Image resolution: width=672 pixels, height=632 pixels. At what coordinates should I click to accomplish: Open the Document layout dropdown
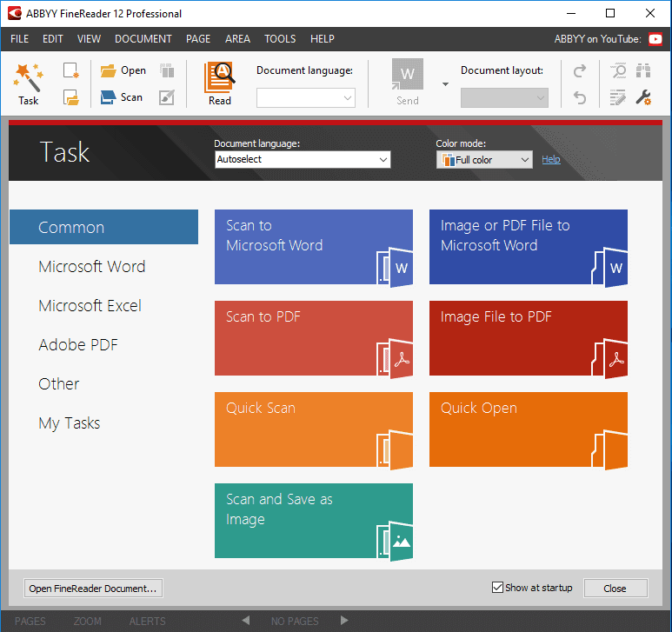(x=504, y=98)
